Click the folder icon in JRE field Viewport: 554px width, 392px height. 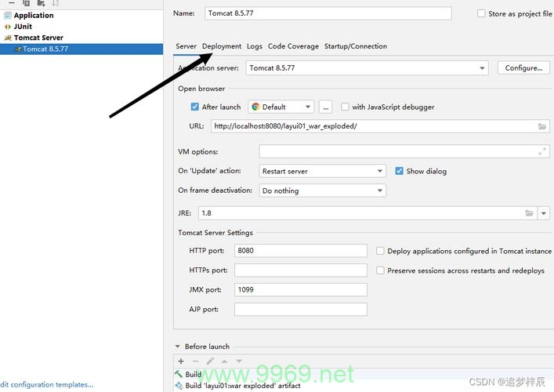click(529, 213)
